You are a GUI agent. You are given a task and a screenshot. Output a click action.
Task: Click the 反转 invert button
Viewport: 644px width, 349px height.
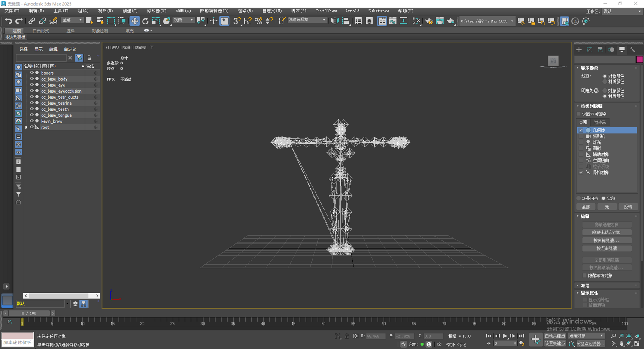click(x=628, y=207)
